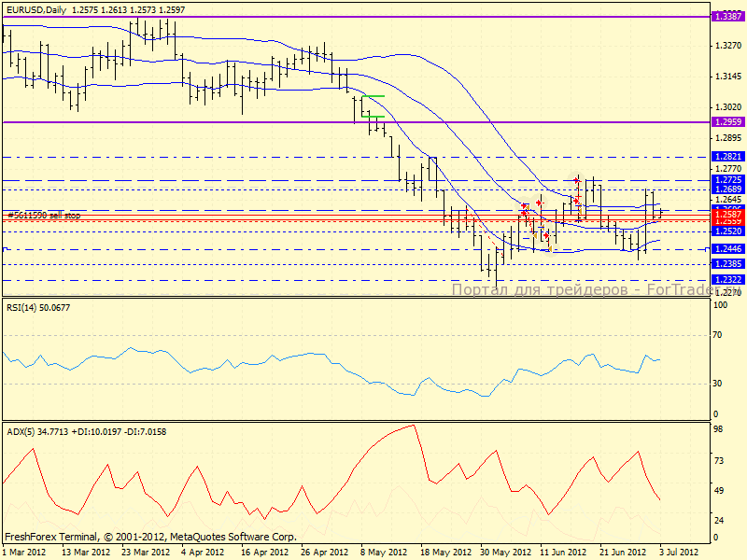Click the 1.2689 price level tag
The width and height of the screenshot is (747, 560).
pos(726,189)
